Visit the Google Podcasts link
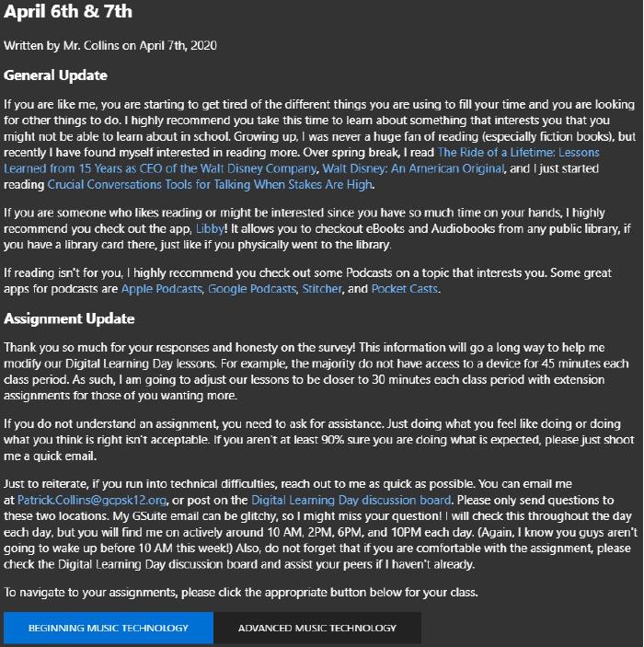Screen dimensions: 644x647 click(x=252, y=289)
